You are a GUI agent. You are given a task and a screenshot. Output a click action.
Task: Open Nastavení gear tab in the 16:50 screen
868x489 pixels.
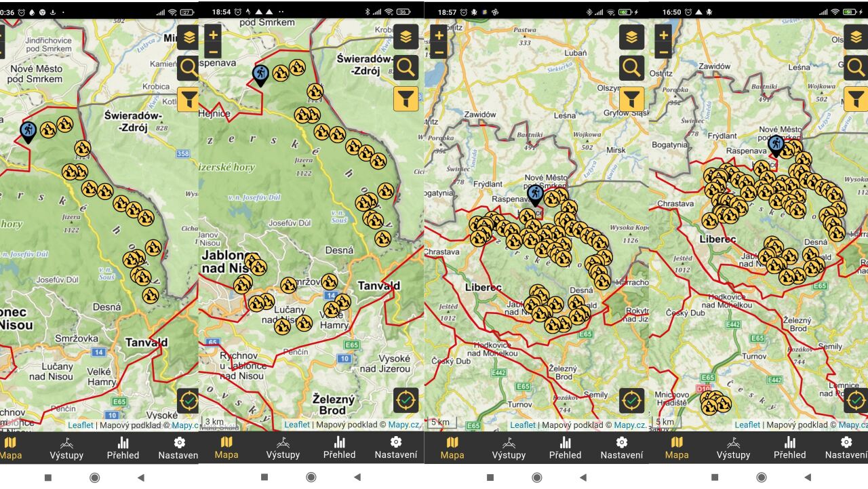pos(846,448)
